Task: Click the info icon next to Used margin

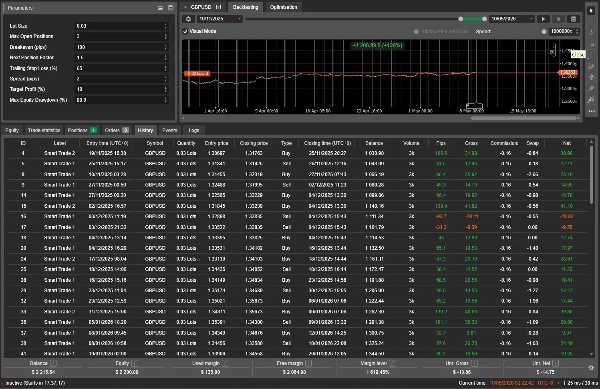Action: point(225,363)
